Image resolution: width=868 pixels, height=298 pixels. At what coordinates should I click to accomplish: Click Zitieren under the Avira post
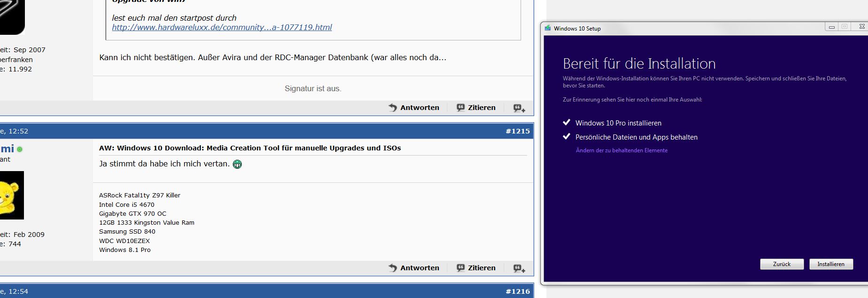482,108
